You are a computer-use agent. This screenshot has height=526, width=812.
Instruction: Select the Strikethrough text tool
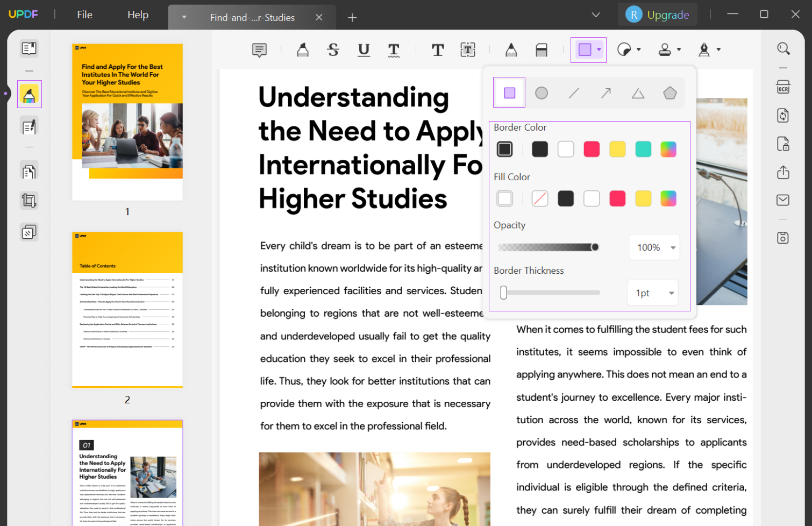(x=333, y=49)
